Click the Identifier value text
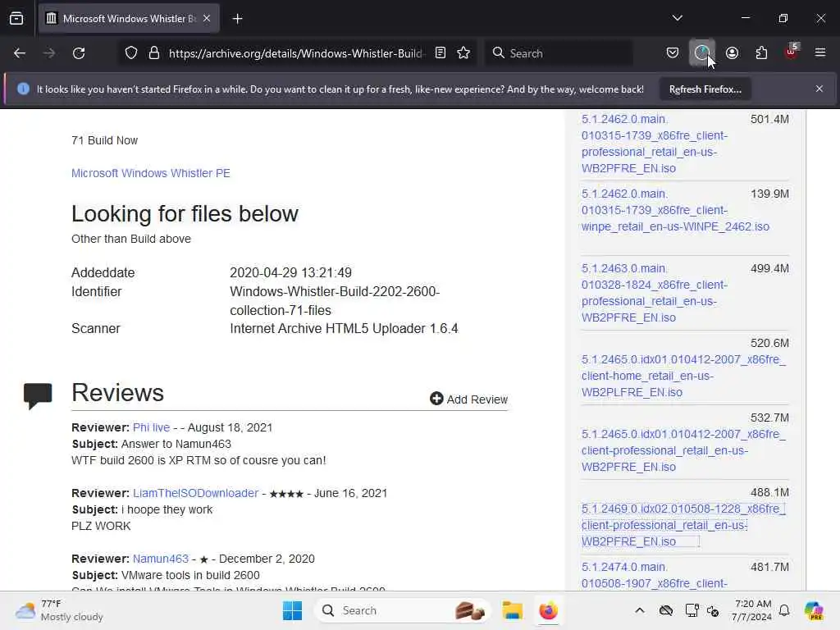 (x=335, y=301)
